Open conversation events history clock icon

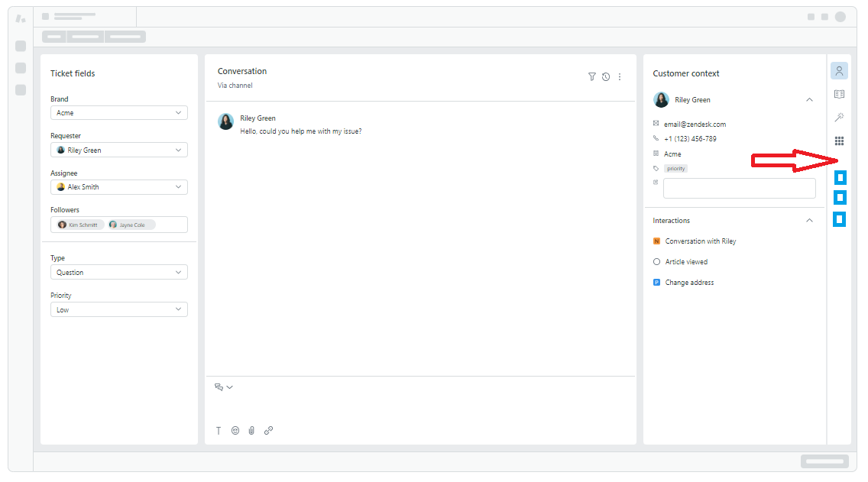[x=606, y=76]
